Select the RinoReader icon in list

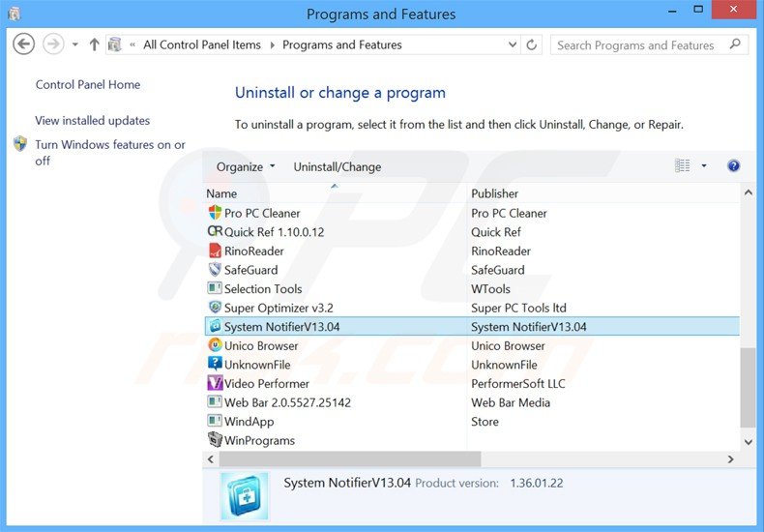coord(215,251)
